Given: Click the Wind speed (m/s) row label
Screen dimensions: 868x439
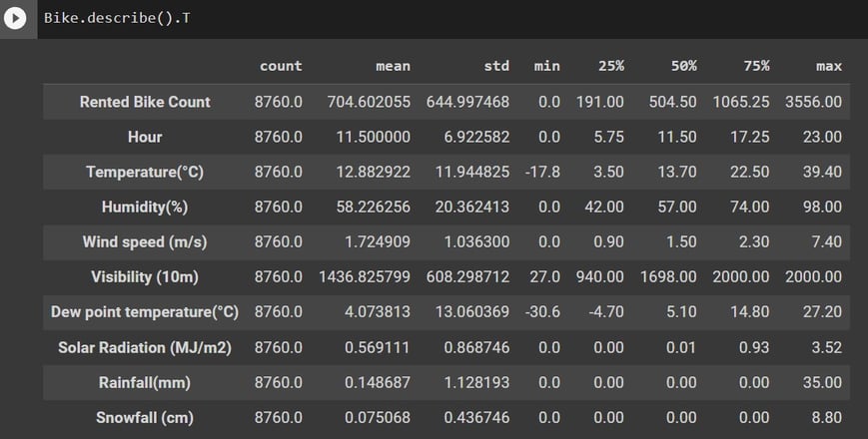Looking at the screenshot, I should [x=145, y=242].
